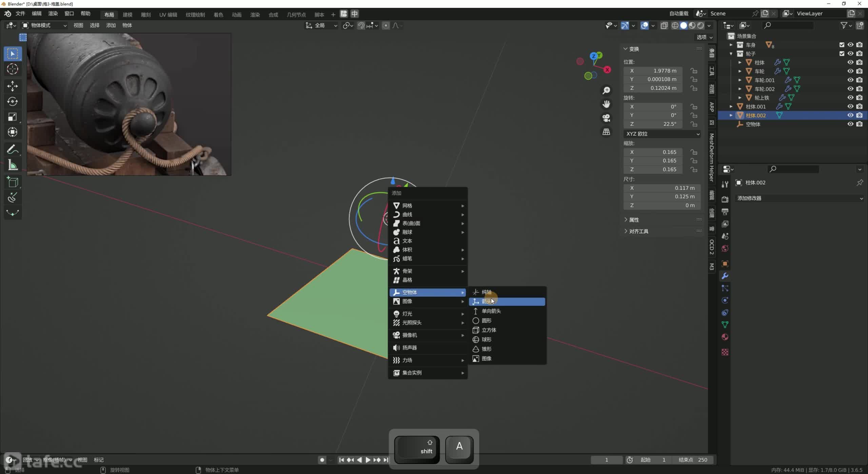Open the World properties tab

(x=725, y=249)
